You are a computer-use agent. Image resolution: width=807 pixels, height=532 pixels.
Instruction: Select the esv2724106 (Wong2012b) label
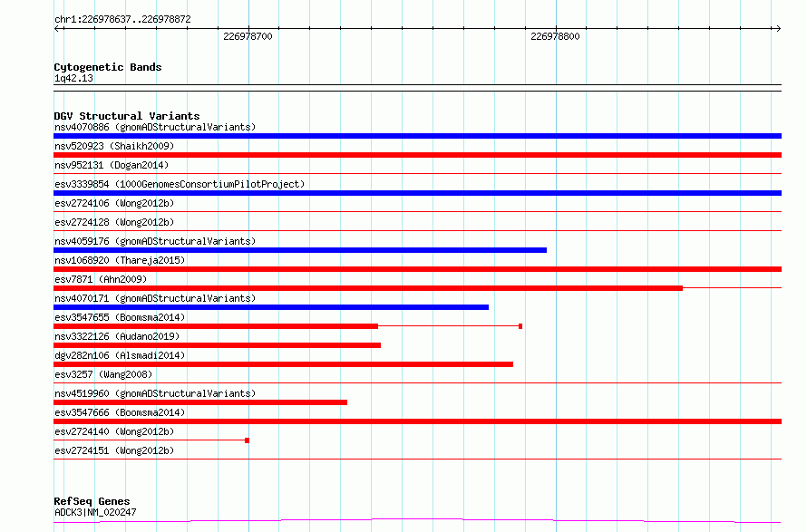pos(114,203)
